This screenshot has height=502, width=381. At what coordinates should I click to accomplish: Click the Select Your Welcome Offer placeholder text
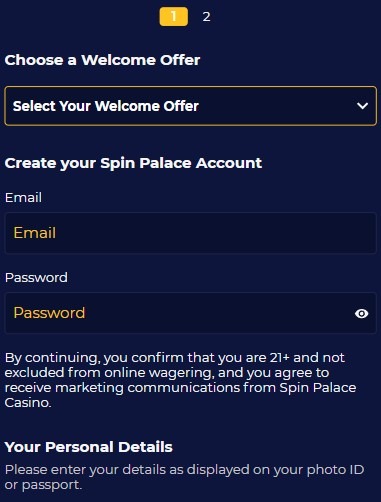pos(106,106)
